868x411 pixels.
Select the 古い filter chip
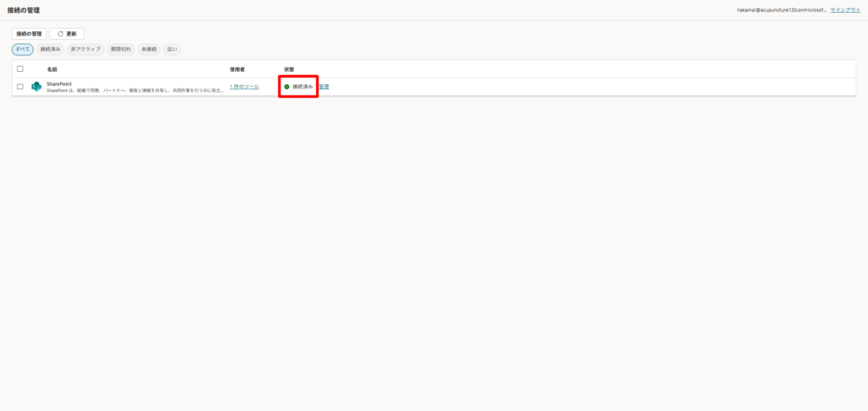pyautogui.click(x=172, y=49)
